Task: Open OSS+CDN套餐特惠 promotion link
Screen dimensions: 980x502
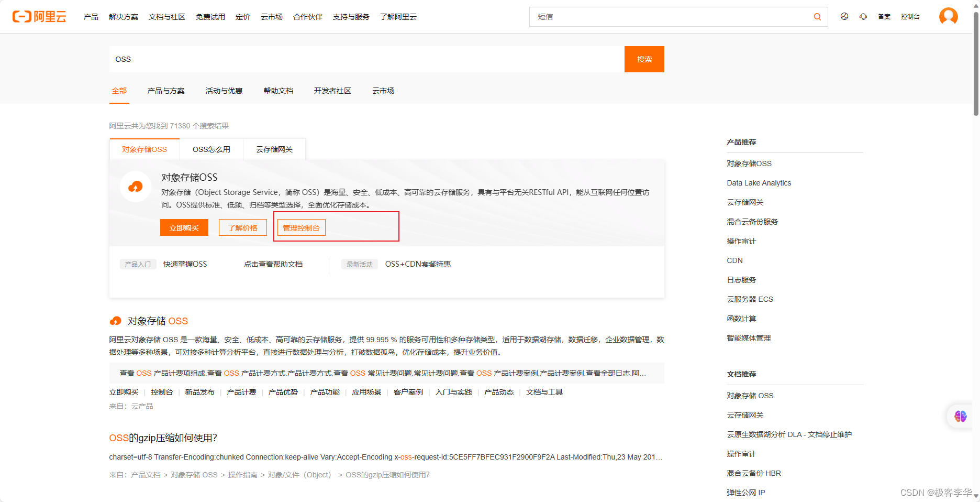Action: [x=418, y=264]
